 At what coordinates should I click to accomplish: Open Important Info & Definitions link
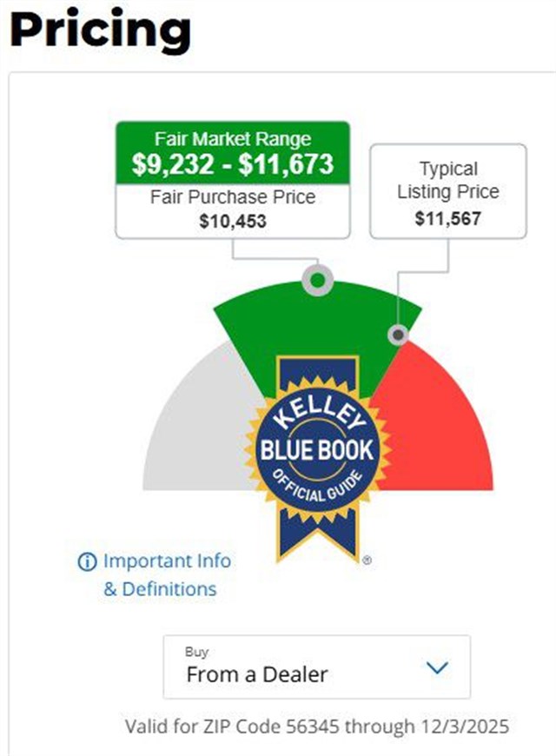coord(160,574)
